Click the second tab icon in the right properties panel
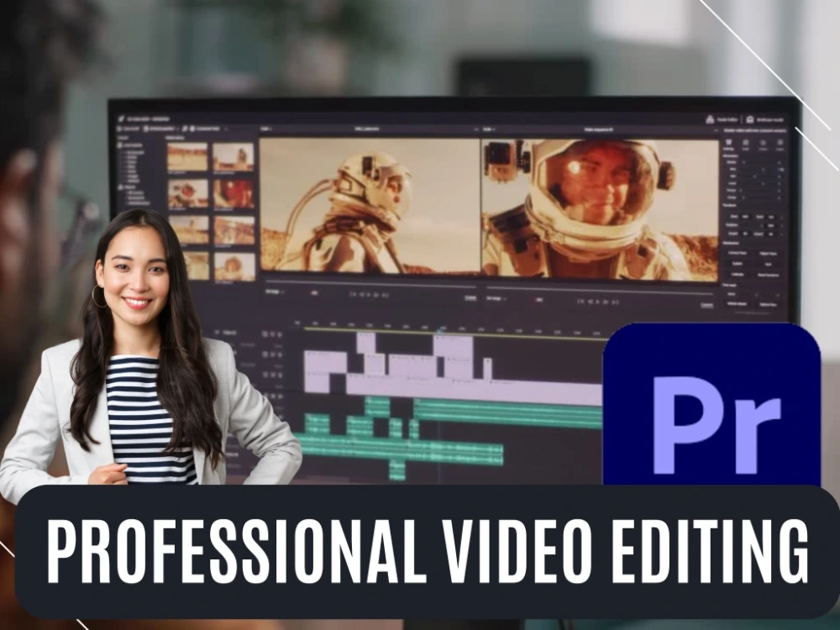Viewport: 840px width, 630px height. click(745, 143)
